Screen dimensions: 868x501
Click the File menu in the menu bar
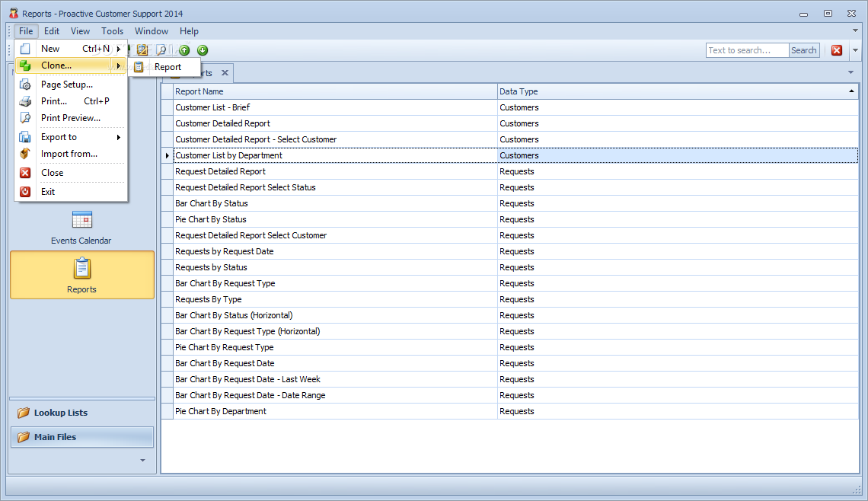(x=26, y=31)
